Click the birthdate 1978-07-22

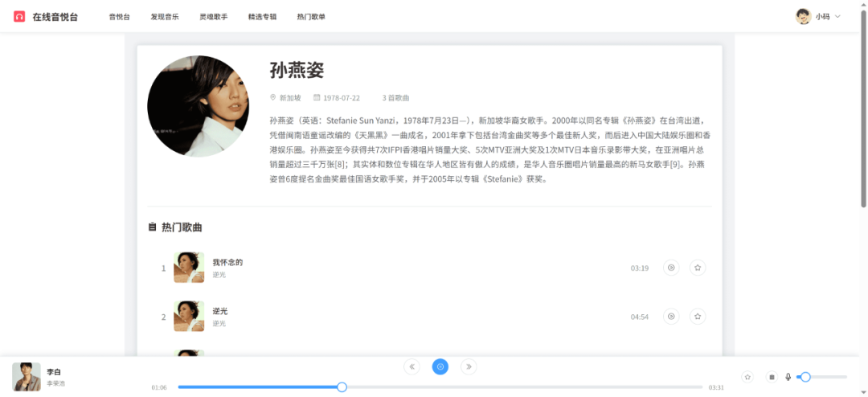point(342,98)
